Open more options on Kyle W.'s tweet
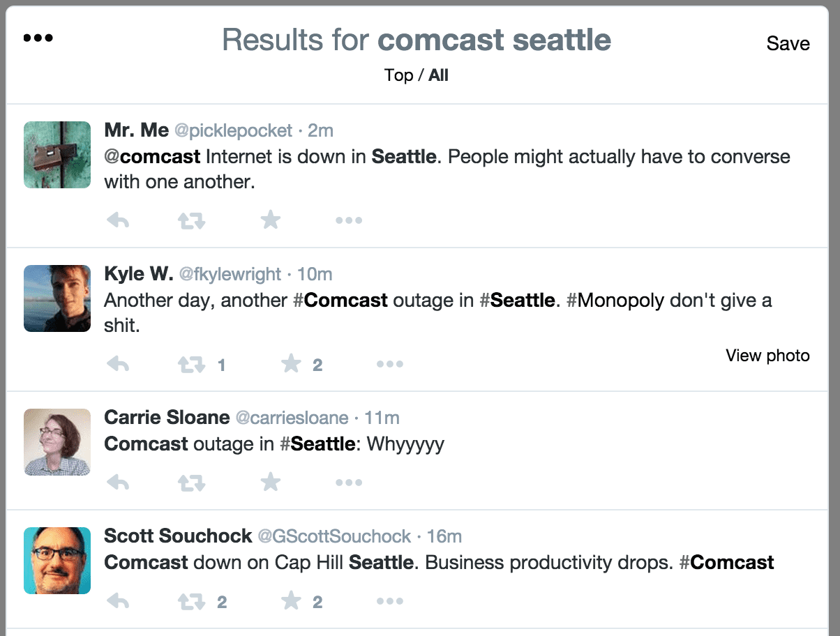The image size is (840, 636). coord(390,364)
